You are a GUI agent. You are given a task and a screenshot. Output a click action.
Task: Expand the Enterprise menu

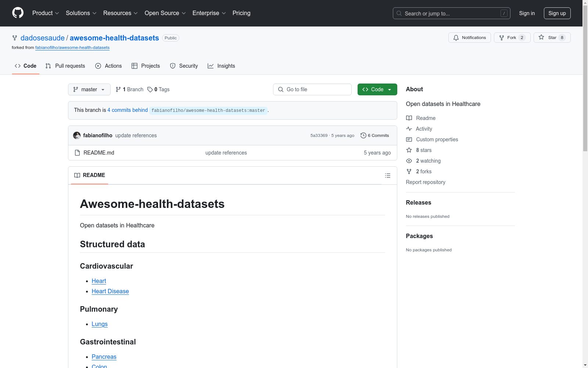point(209,13)
